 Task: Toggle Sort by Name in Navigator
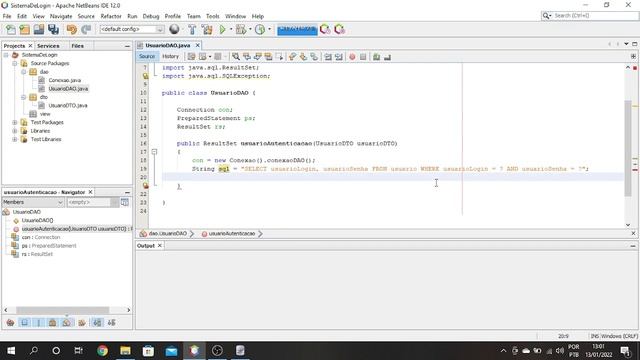pos(97,323)
